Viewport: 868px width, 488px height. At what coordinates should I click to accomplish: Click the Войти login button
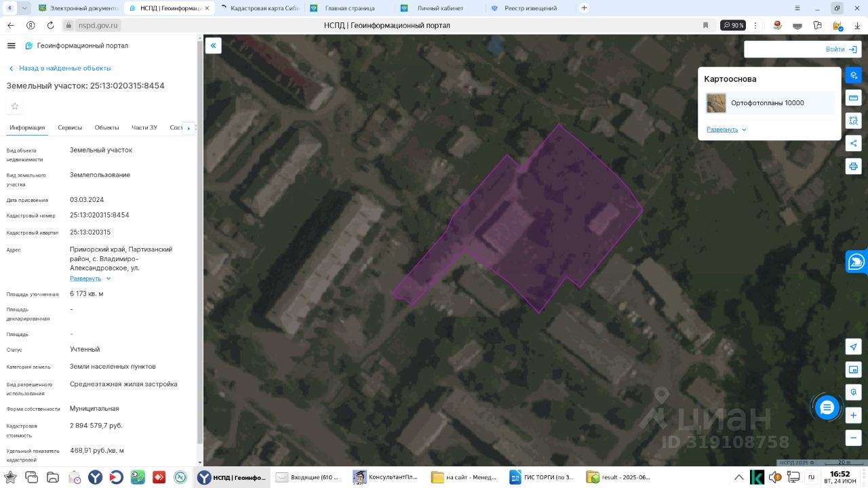click(x=842, y=49)
